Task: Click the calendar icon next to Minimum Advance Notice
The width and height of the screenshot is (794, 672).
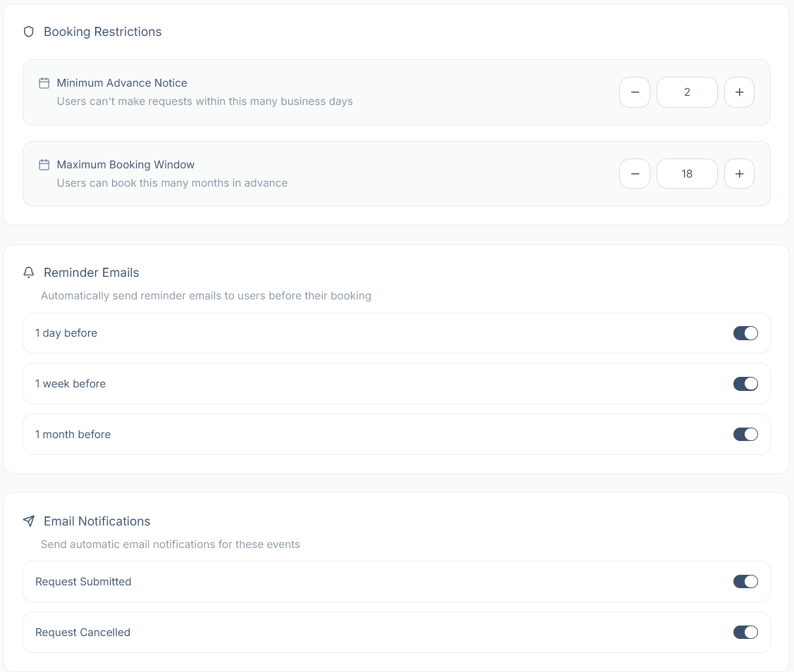Action: point(44,83)
